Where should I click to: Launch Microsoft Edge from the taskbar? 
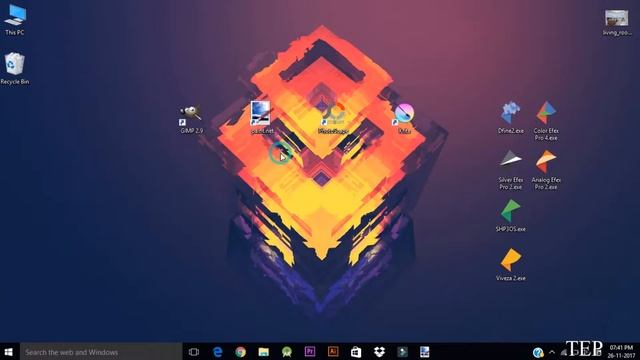(218, 352)
